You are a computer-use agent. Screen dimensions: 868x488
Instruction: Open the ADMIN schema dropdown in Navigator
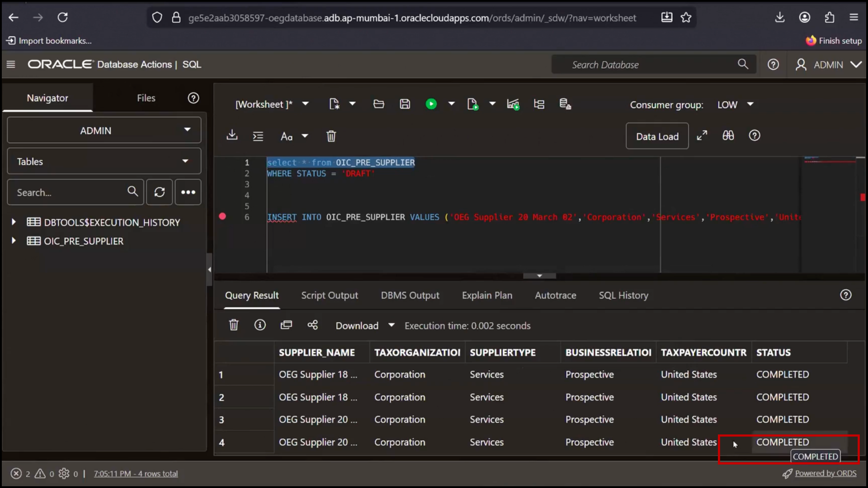click(104, 131)
